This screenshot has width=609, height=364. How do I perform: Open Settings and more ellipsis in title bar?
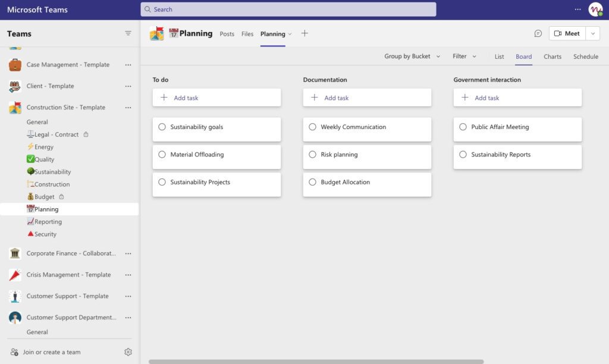coord(578,10)
